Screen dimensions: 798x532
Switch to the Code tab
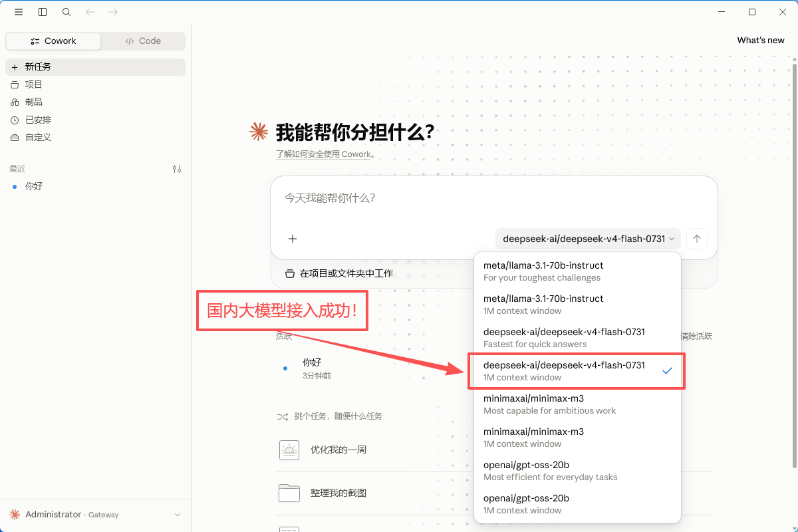143,41
